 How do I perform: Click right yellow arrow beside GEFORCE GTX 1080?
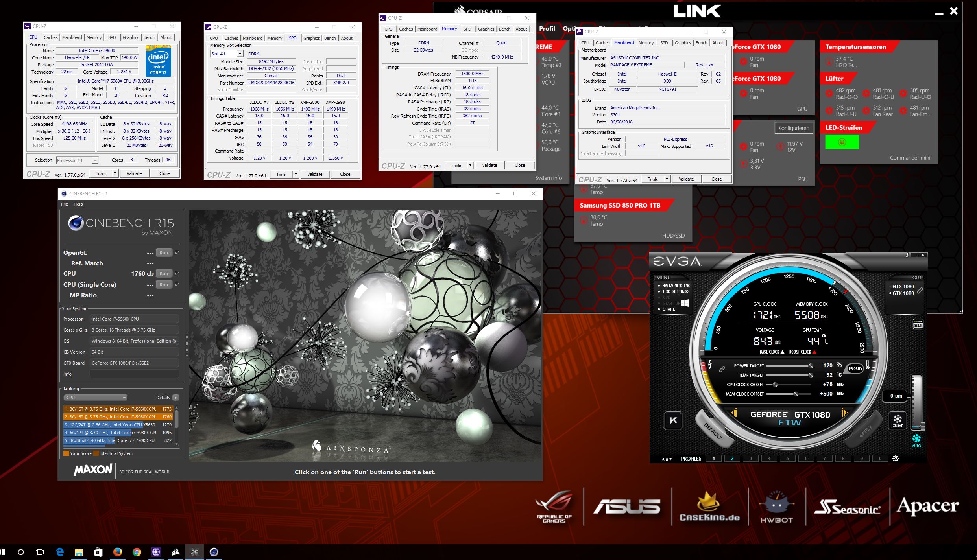coord(844,413)
